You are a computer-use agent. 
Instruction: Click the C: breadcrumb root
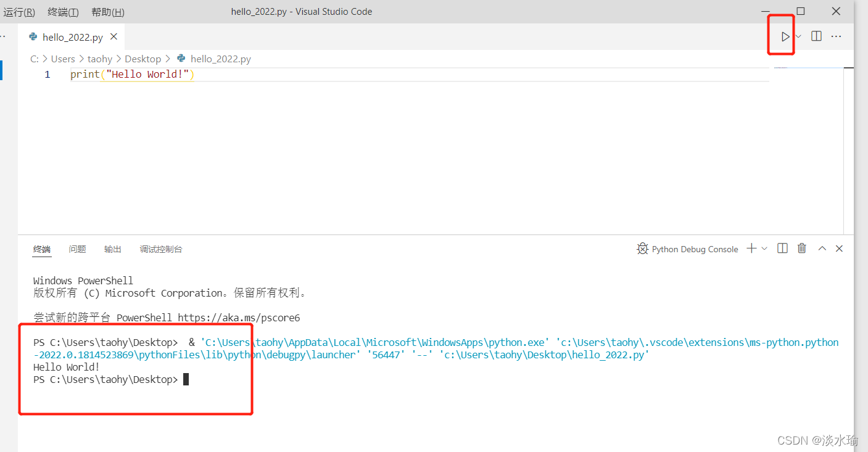point(35,59)
